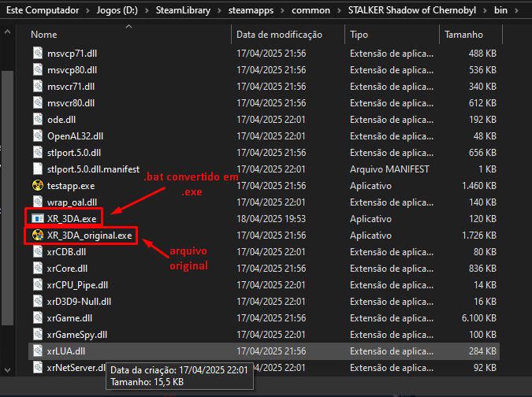Viewport: 532px width, 397px height.
Task: Click the XR_3DA_original.exe radiation icon
Action: 38,235
